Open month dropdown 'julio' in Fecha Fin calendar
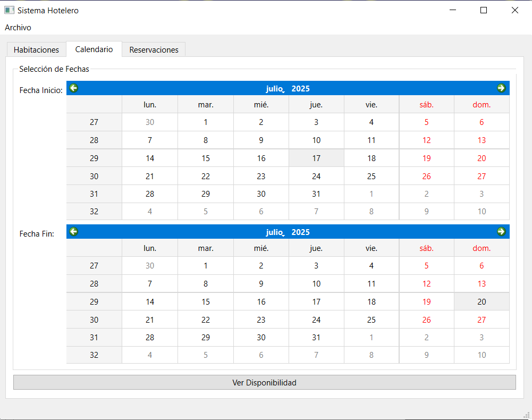Screen dimensions: 532x420 click(x=275, y=232)
